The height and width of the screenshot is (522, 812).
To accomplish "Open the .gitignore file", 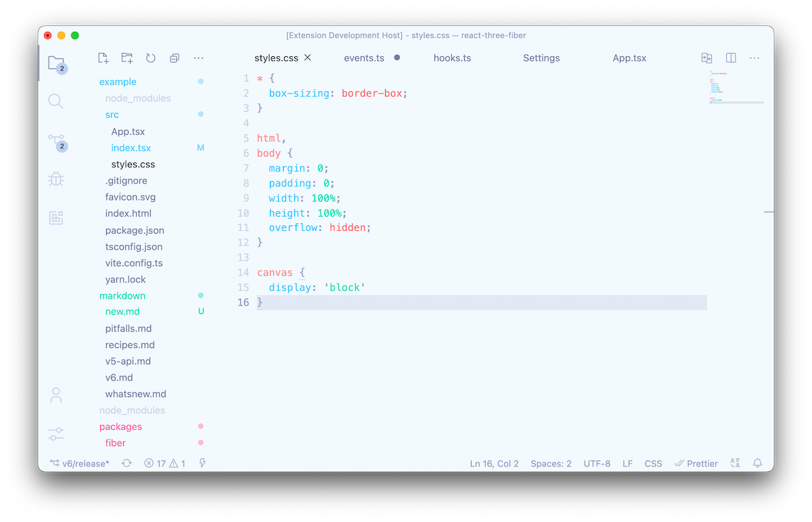I will (126, 181).
